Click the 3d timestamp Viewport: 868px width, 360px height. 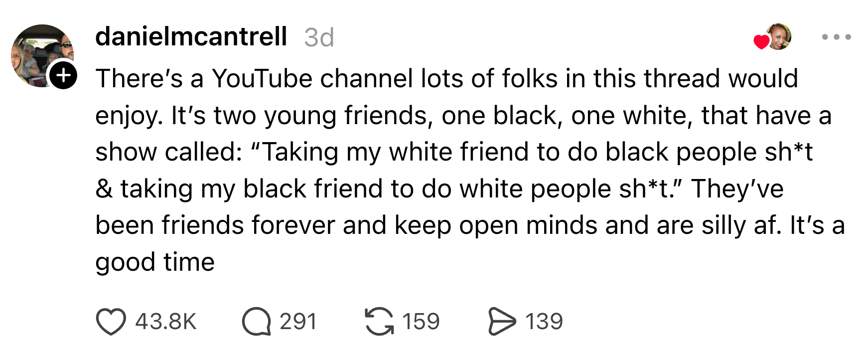[x=319, y=37]
